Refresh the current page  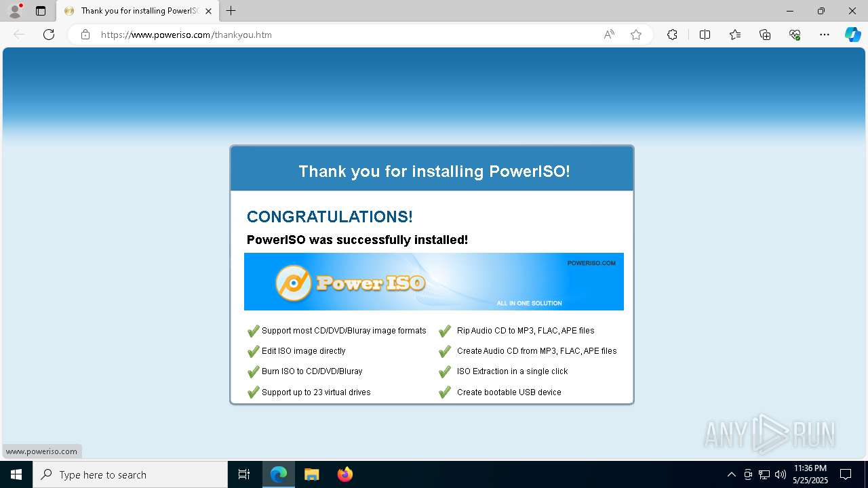(49, 35)
